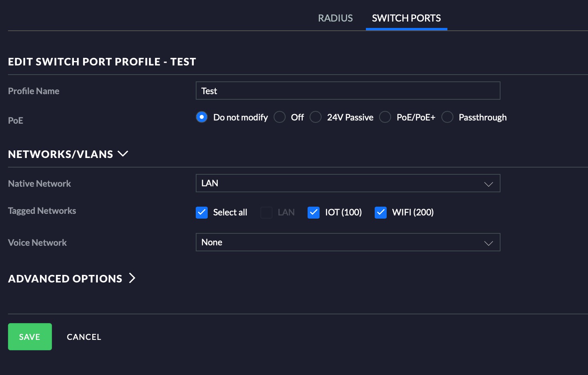Click into the Profile Name field
Viewport: 588px width, 375px height.
[x=348, y=91]
